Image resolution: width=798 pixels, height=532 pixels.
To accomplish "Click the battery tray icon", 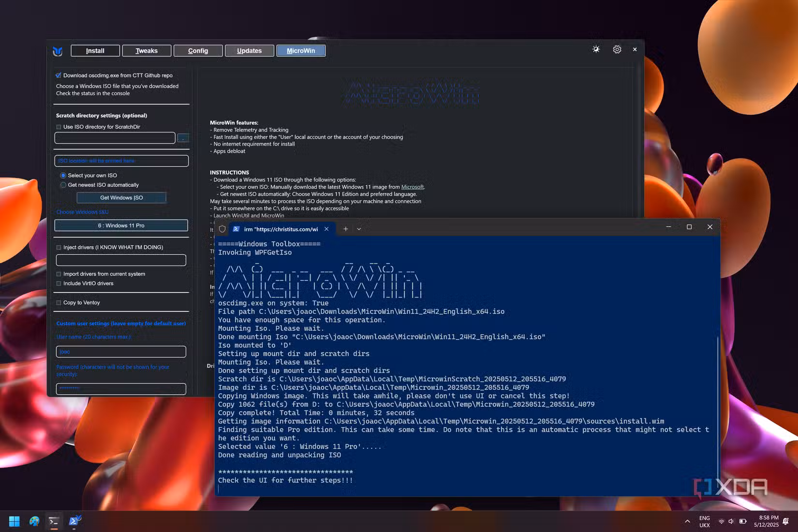I will pyautogui.click(x=743, y=521).
